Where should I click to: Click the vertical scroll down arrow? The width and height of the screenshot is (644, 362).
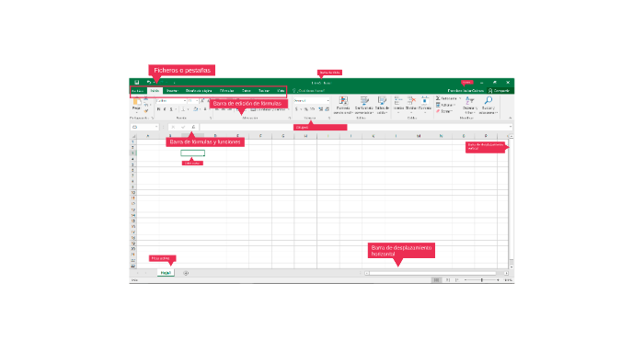pos(512,266)
